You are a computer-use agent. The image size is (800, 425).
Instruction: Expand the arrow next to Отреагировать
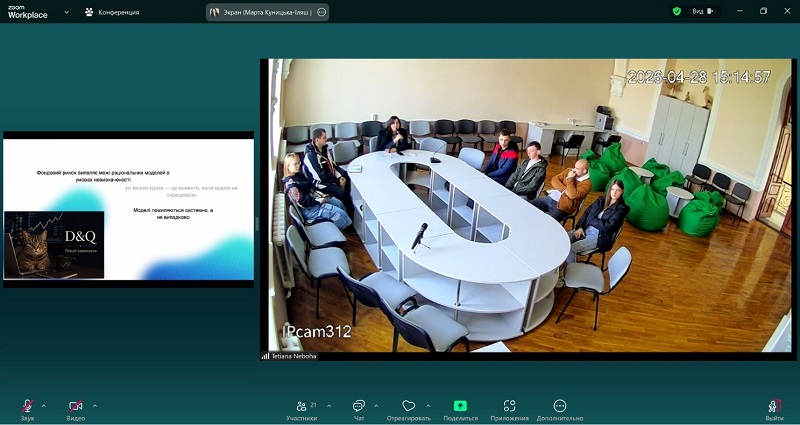[428, 406]
